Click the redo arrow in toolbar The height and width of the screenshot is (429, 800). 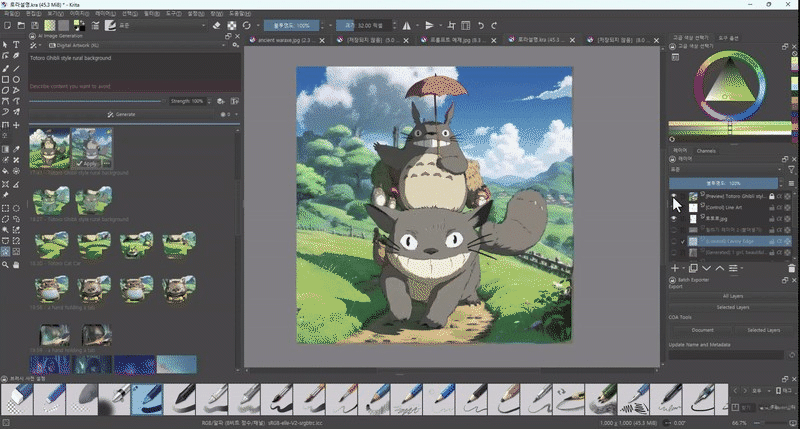(496, 25)
